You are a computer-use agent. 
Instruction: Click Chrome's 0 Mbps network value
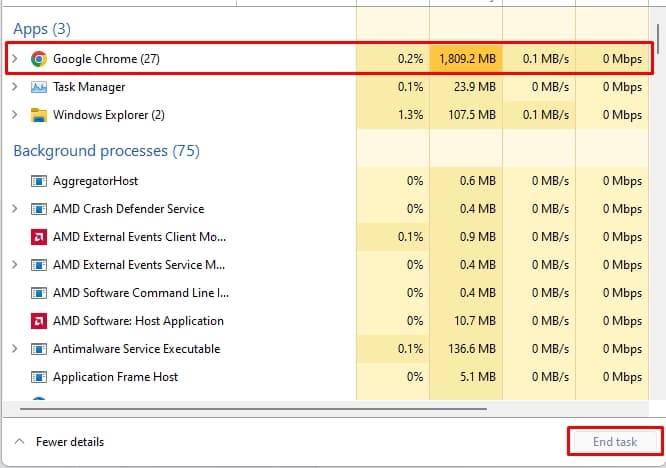pos(622,59)
